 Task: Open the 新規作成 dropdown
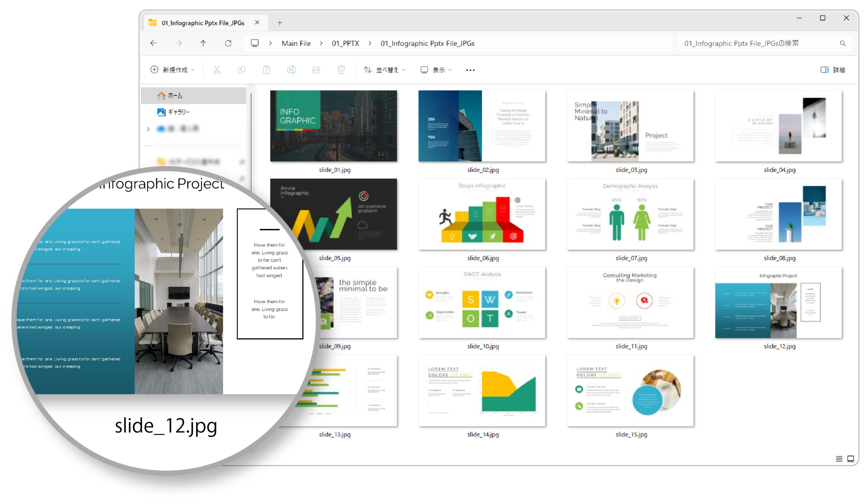click(x=172, y=70)
